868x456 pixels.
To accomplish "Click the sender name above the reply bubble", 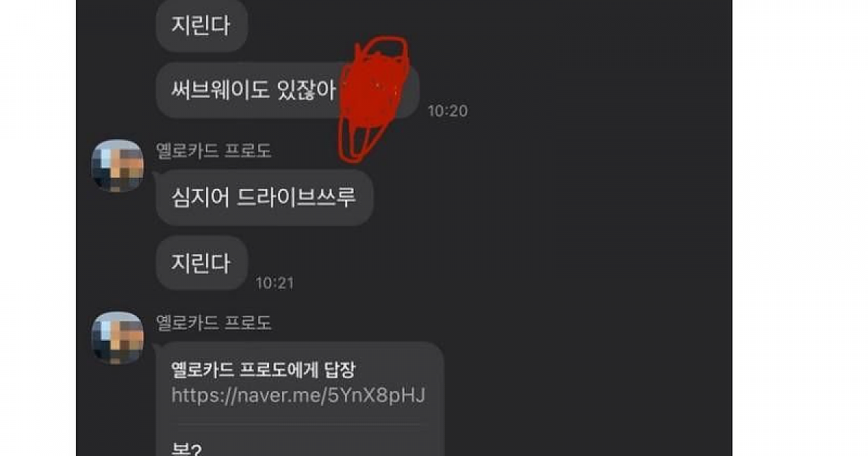I will coord(214,323).
